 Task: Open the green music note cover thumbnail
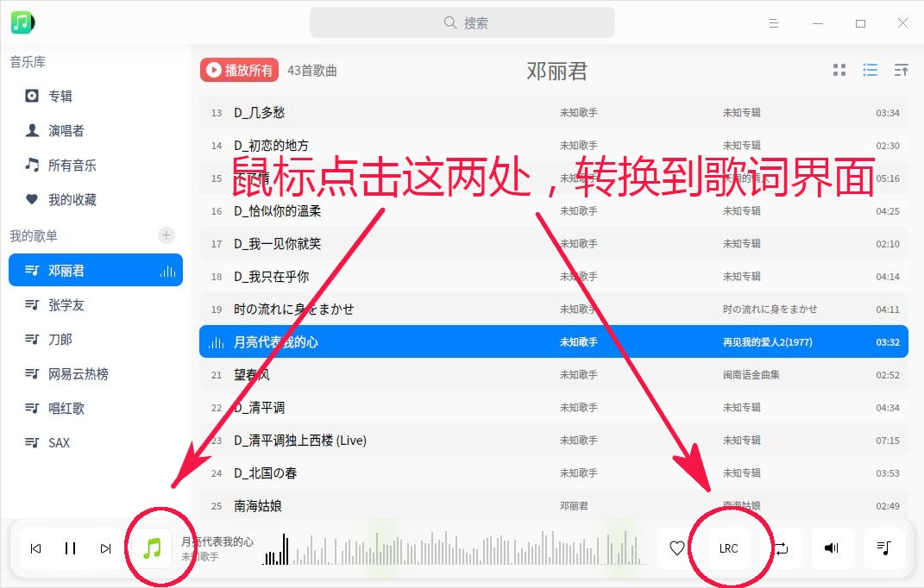152,548
